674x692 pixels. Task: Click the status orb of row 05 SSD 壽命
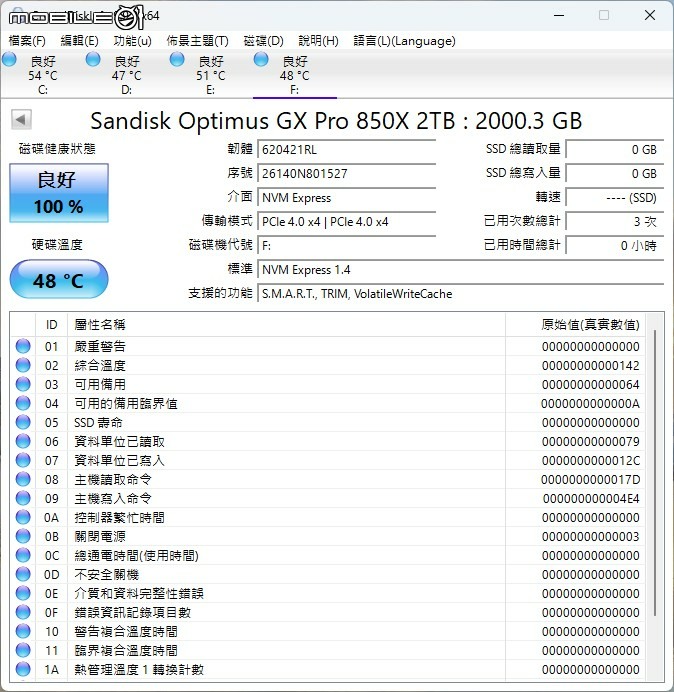[23, 422]
